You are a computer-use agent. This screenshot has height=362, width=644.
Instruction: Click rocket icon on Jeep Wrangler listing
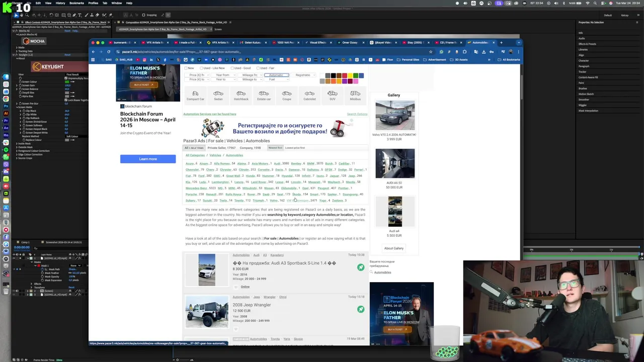click(361, 309)
